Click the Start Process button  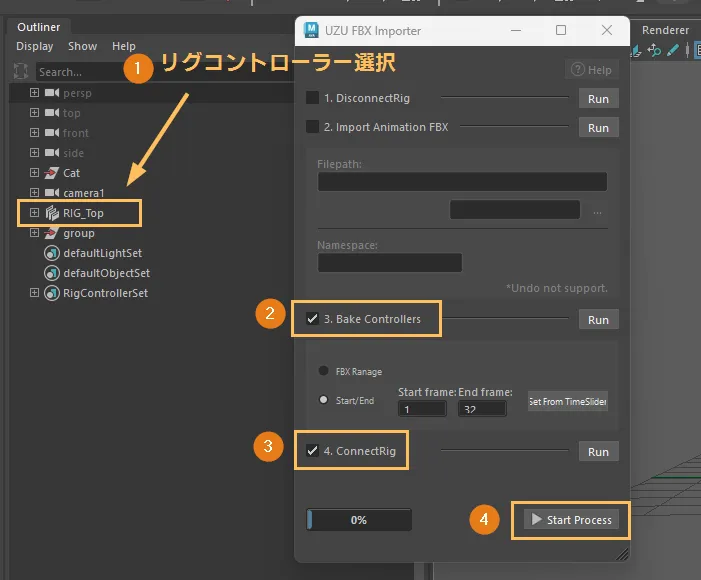(571, 520)
